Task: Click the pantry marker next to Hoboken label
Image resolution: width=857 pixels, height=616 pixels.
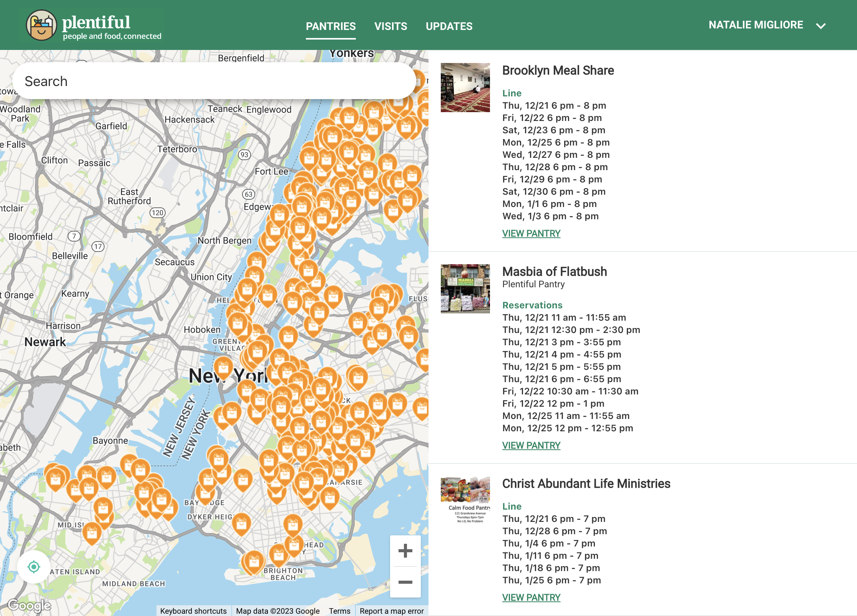Action: [238, 324]
